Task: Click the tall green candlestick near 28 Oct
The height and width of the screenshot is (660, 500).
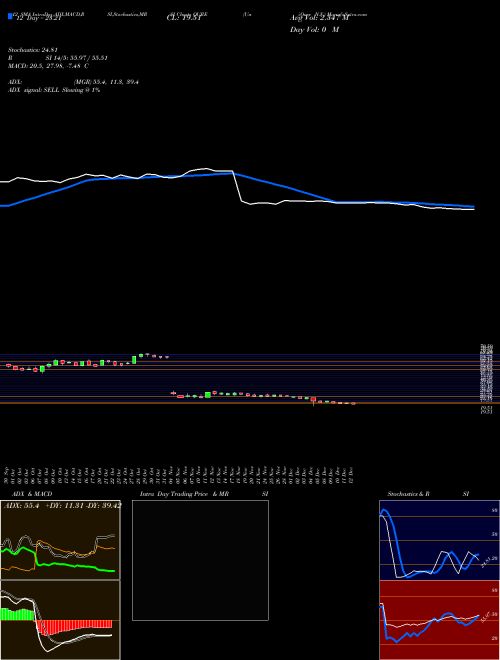Action: point(134,360)
